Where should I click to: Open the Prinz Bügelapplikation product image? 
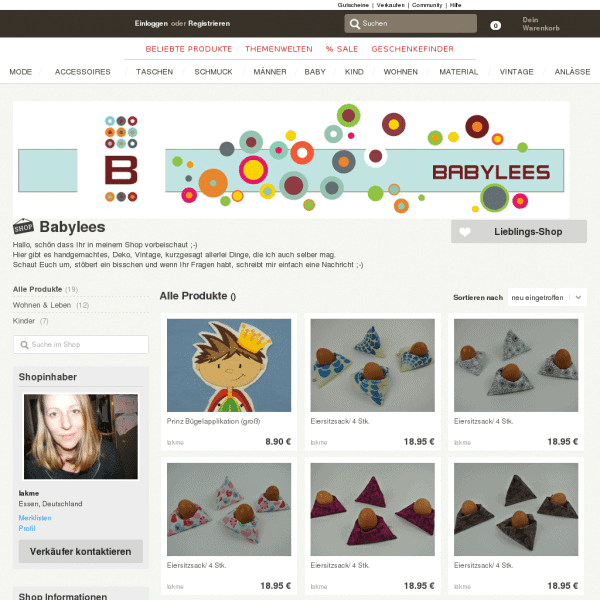229,365
